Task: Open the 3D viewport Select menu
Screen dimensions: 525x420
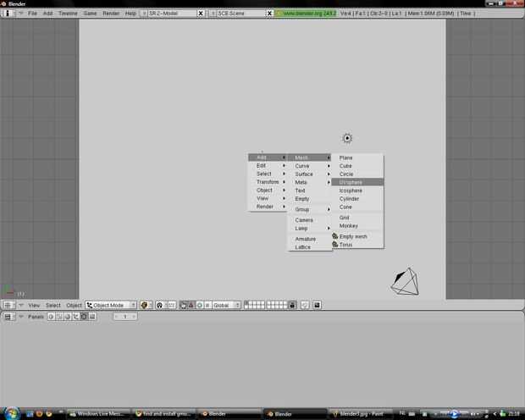Action: [x=53, y=305]
